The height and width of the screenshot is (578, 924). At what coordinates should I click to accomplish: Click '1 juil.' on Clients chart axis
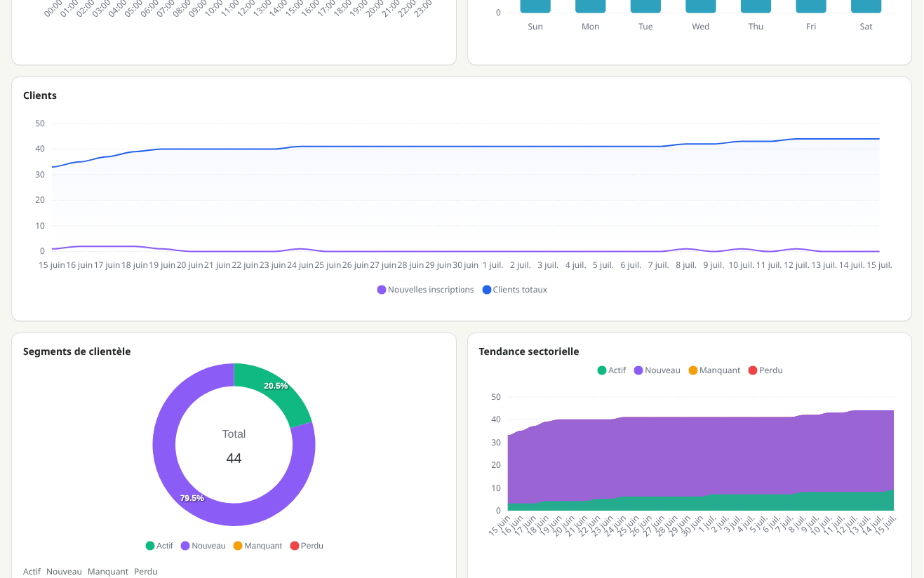coord(493,265)
